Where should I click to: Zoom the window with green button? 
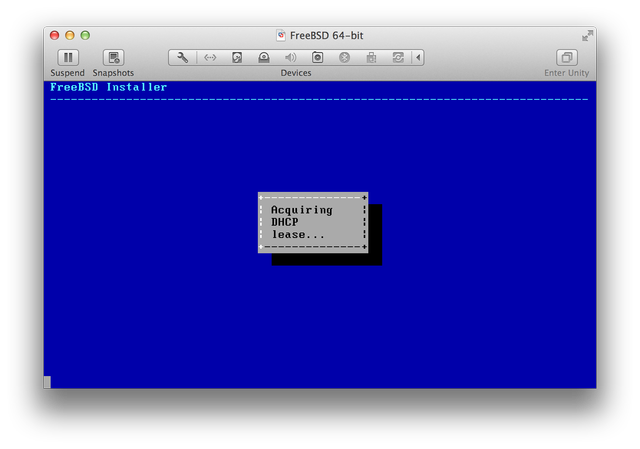click(85, 36)
